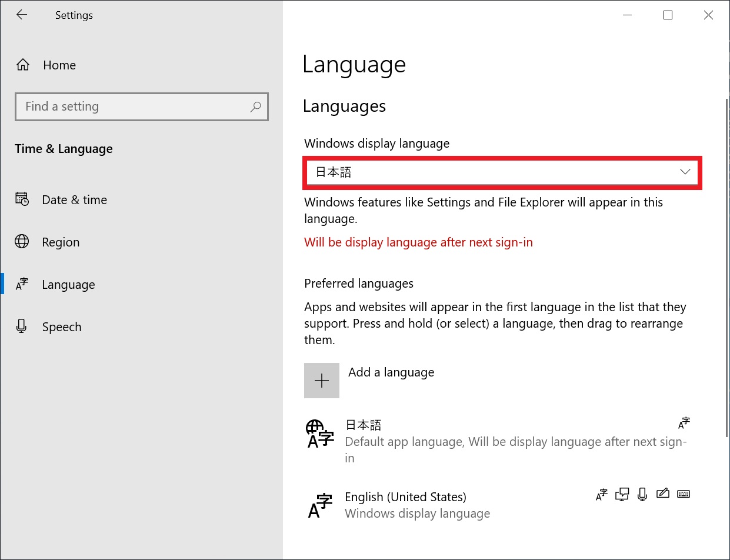The width and height of the screenshot is (730, 560).
Task: Select the 日本語 preferred language entry
Action: point(498,442)
